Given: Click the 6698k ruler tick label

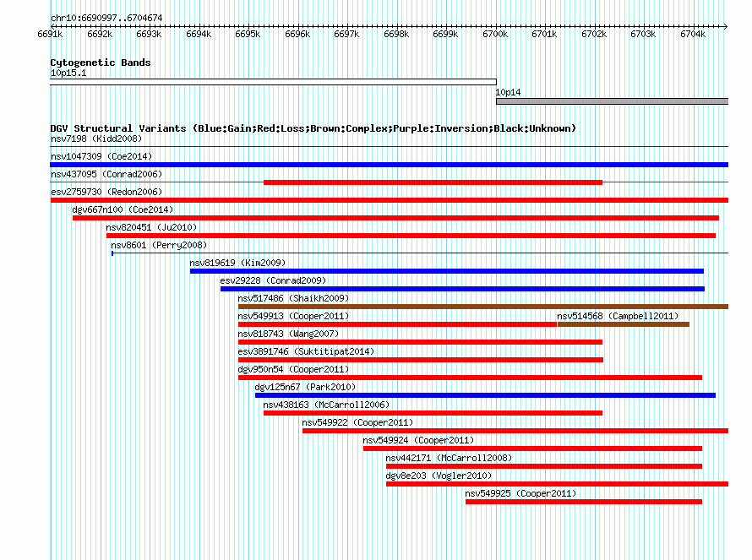Looking at the screenshot, I should (x=396, y=35).
